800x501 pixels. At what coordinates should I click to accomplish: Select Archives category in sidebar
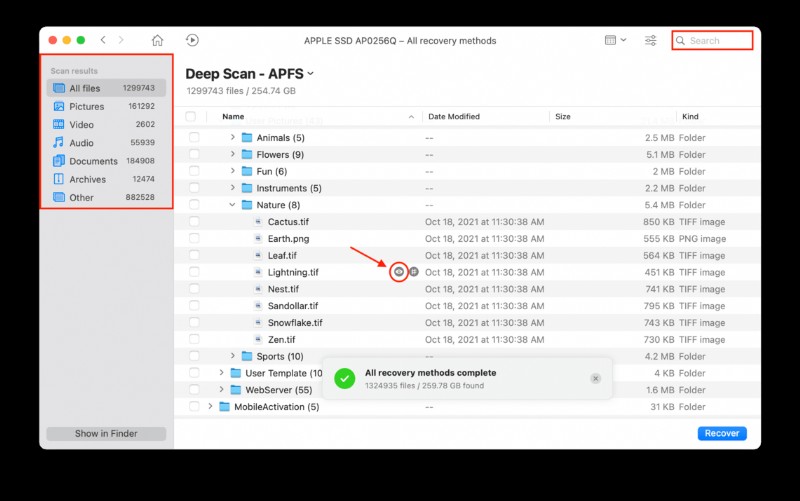(x=106, y=179)
